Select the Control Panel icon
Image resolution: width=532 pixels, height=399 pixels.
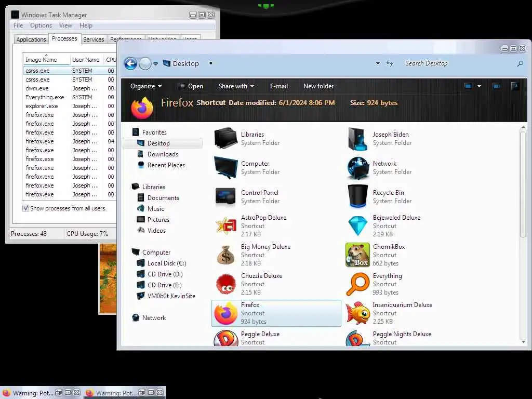225,196
